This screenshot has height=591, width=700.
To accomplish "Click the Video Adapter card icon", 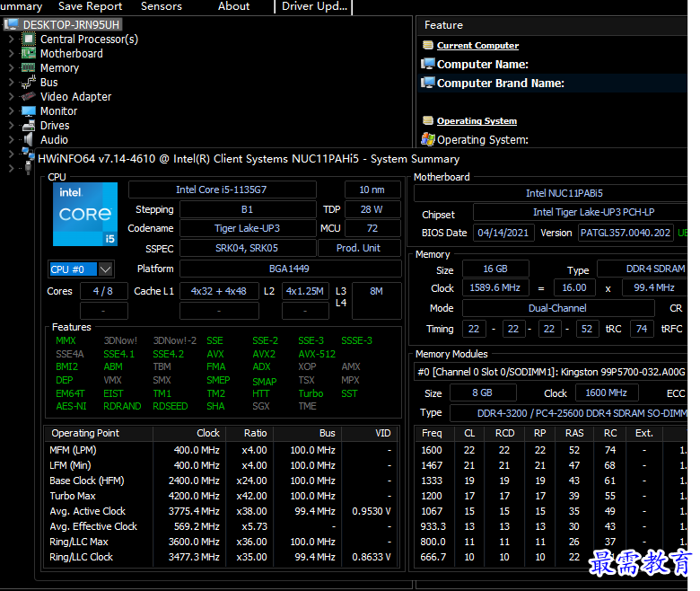I will pyautogui.click(x=29, y=97).
